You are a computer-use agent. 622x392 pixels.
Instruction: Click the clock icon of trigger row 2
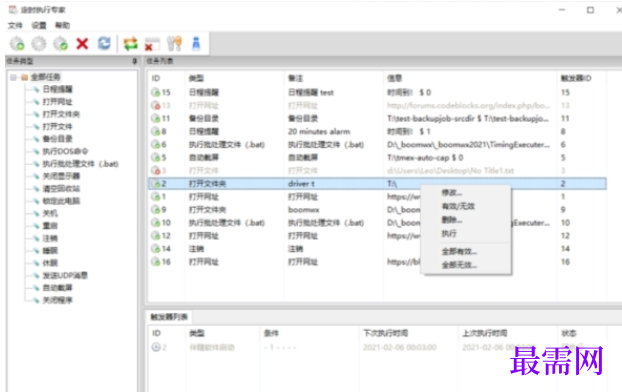click(x=156, y=347)
